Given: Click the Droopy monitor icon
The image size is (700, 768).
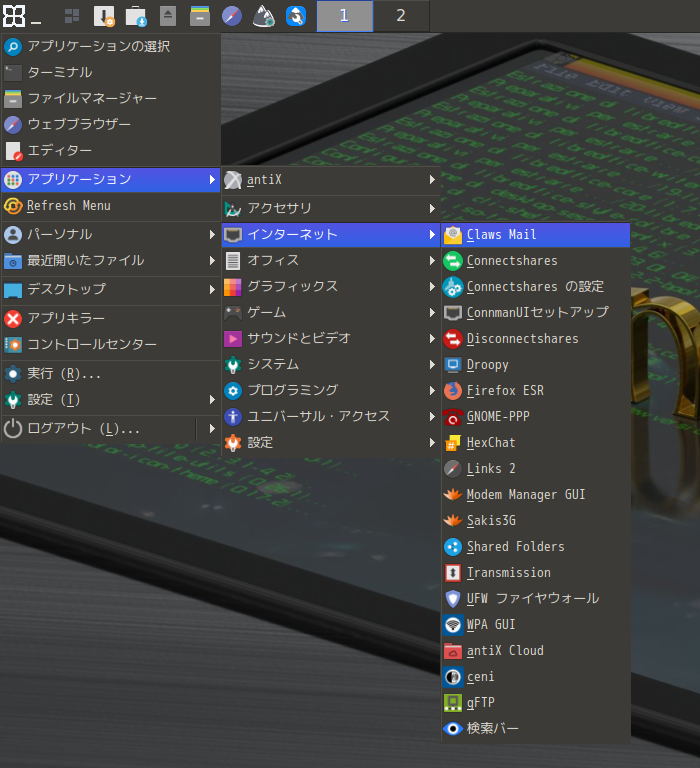Looking at the screenshot, I should (453, 365).
